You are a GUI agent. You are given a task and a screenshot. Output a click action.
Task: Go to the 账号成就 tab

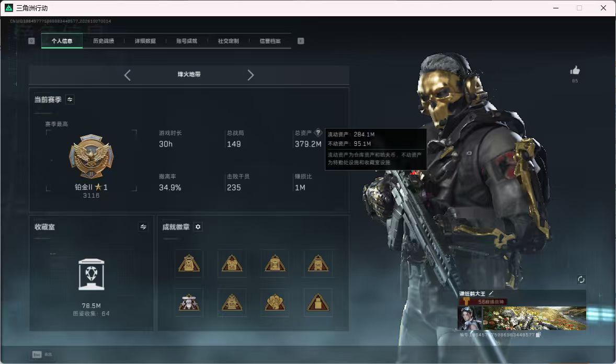[x=187, y=41]
